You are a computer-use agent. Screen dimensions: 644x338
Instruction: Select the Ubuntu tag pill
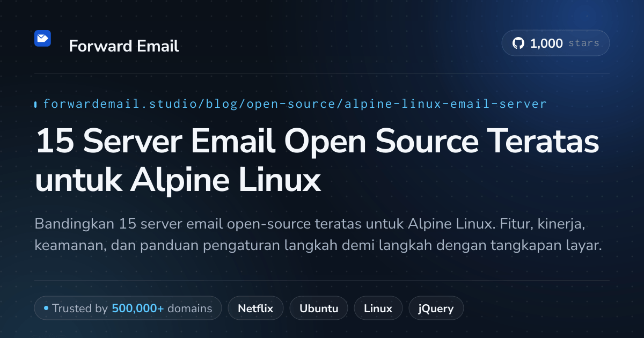[319, 308]
